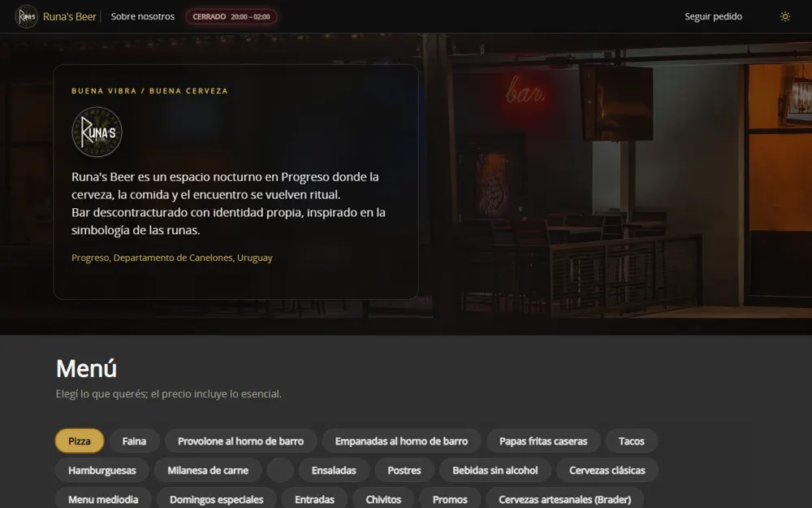
Task: Select the Promos category
Action: coord(450,499)
